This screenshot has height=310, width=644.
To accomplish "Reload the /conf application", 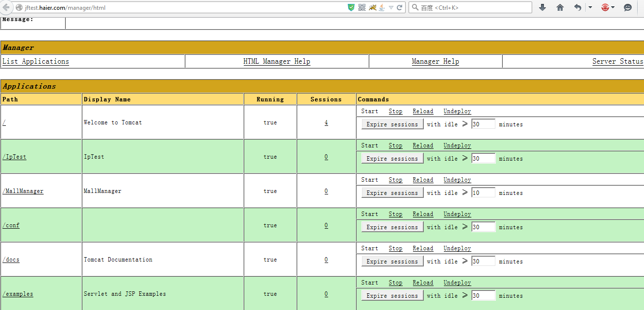I will (423, 214).
